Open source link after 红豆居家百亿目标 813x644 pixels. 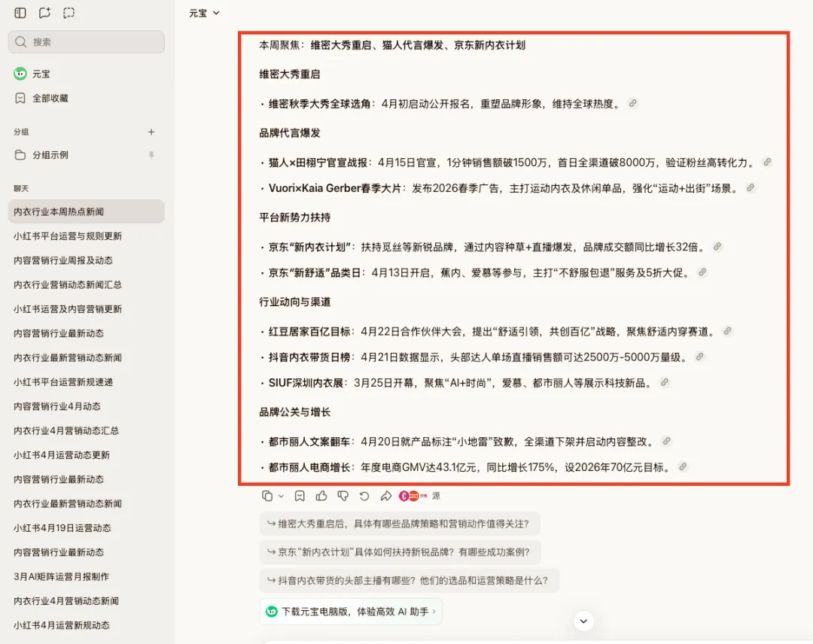tap(727, 331)
